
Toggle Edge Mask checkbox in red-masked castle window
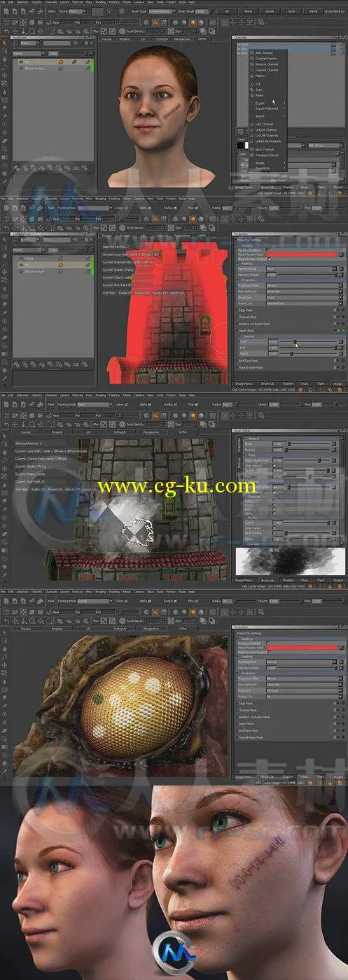[335, 310]
